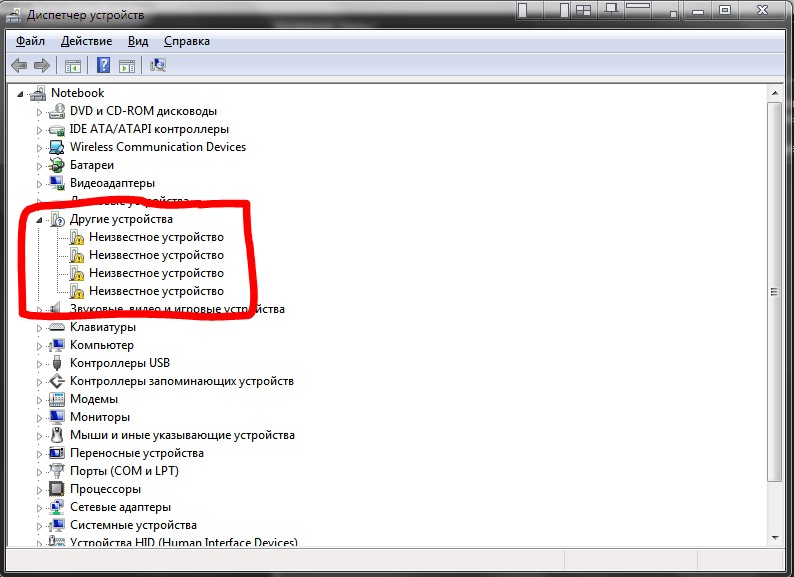This screenshot has height=577, width=794.
Task: Click the Батареи battery icon
Action: tap(57, 165)
